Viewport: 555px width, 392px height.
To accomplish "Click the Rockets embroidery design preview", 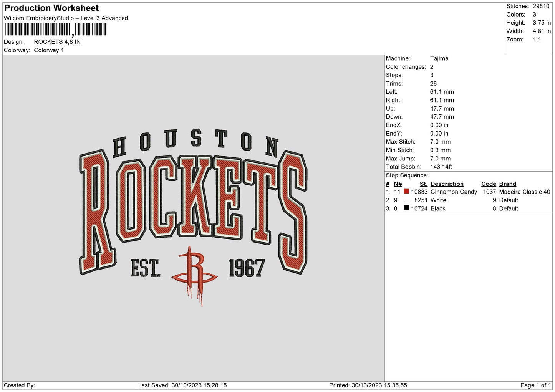I will [x=193, y=218].
